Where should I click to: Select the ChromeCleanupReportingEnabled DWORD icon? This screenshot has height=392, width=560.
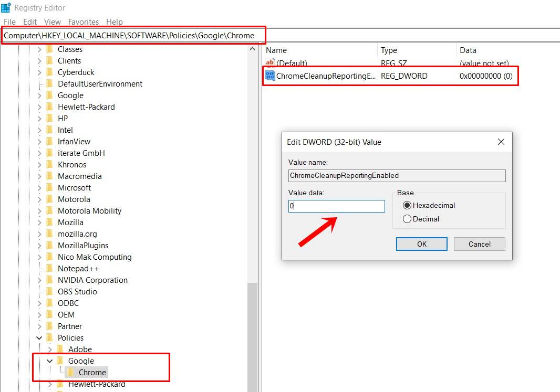[270, 76]
